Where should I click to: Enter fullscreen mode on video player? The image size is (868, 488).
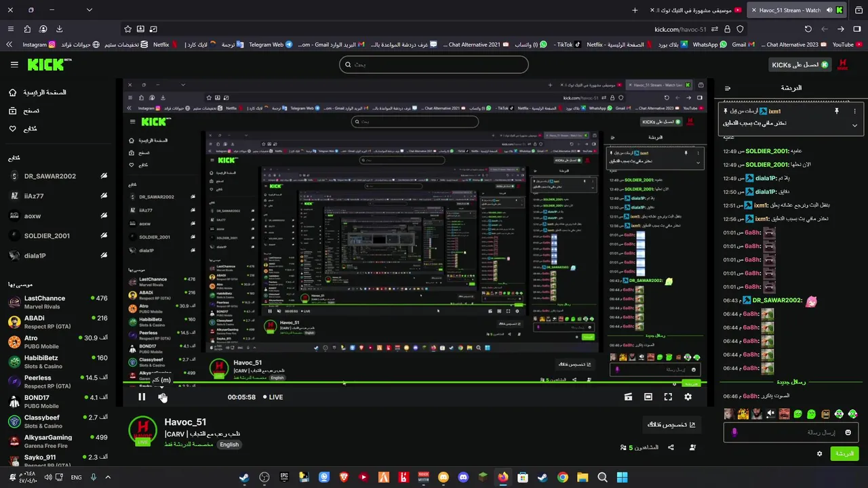[x=668, y=397]
